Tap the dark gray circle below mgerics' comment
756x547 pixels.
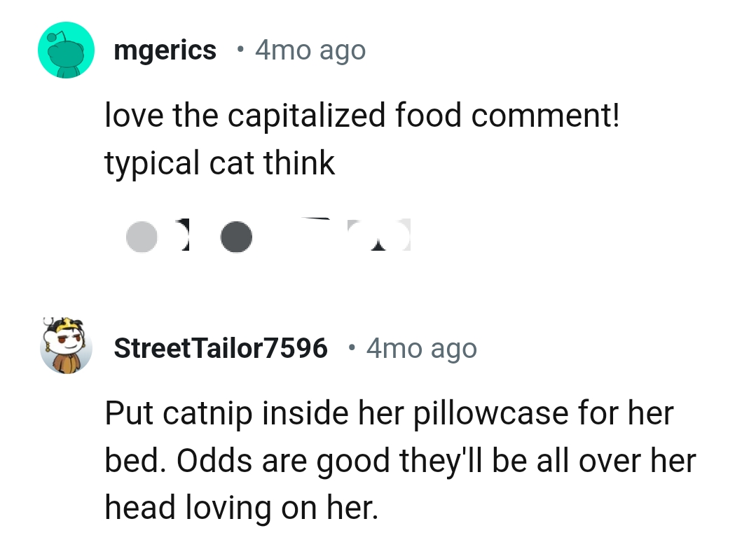pyautogui.click(x=237, y=236)
